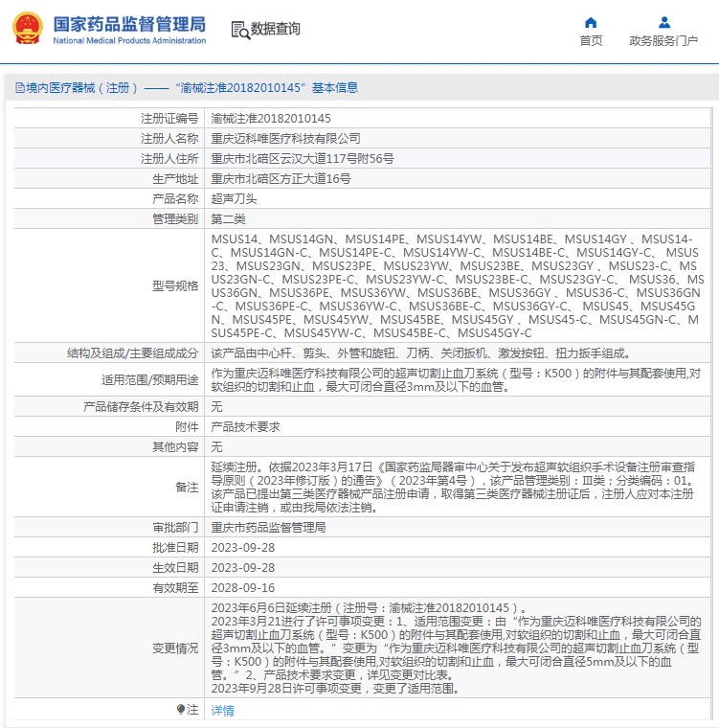Click the 政务服务门户 user icon
The image size is (719, 728).
(x=664, y=22)
